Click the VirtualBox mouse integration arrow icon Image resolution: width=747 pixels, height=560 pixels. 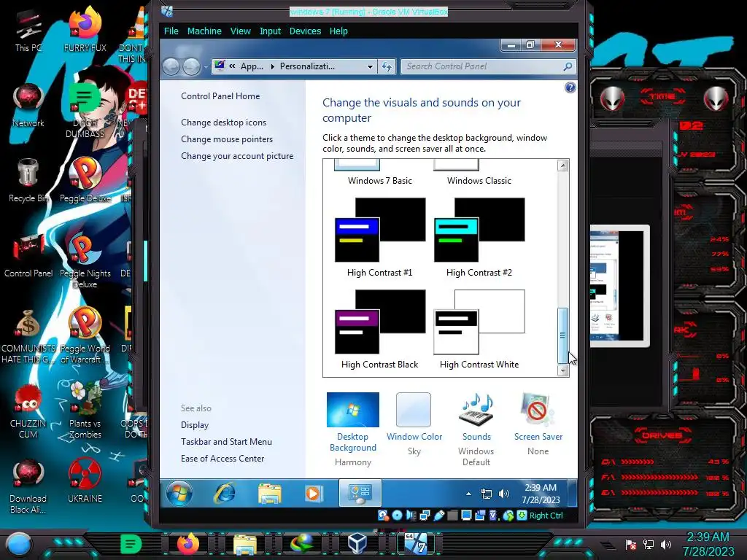coord(508,516)
